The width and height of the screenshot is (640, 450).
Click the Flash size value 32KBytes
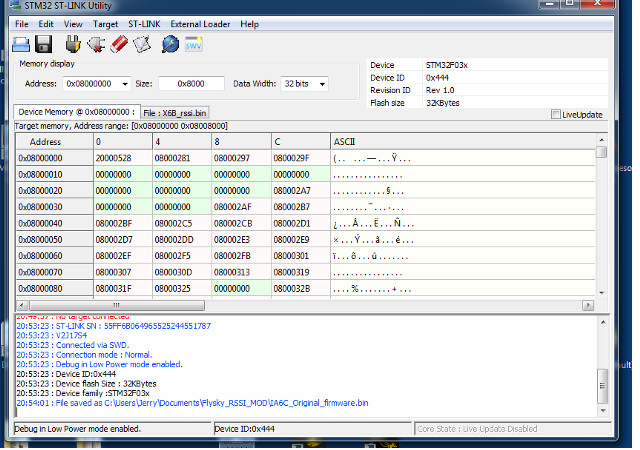[x=443, y=103]
